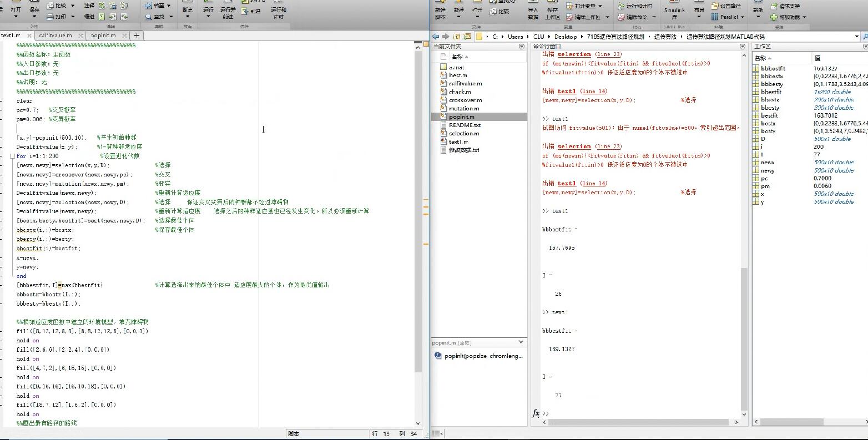
Task: Click the 'Desktop' breadcrumb in address bar
Action: coord(565,37)
